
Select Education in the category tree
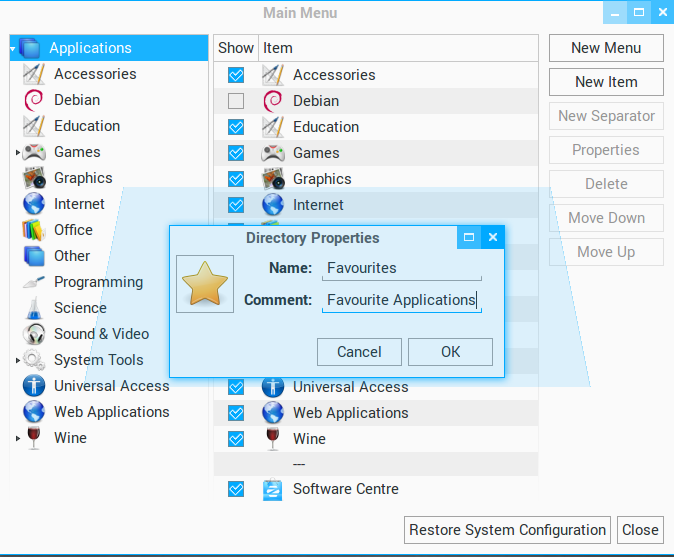[x=87, y=126]
